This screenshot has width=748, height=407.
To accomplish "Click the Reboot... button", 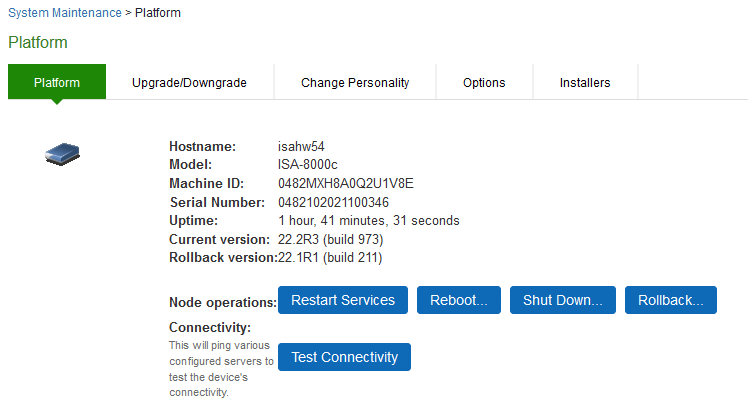I will (x=459, y=300).
